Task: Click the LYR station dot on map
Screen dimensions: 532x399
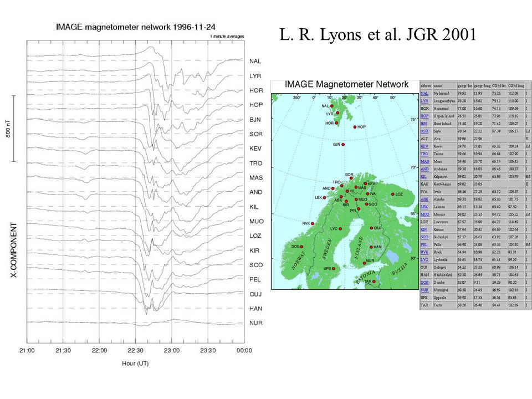Action: pyautogui.click(x=337, y=112)
